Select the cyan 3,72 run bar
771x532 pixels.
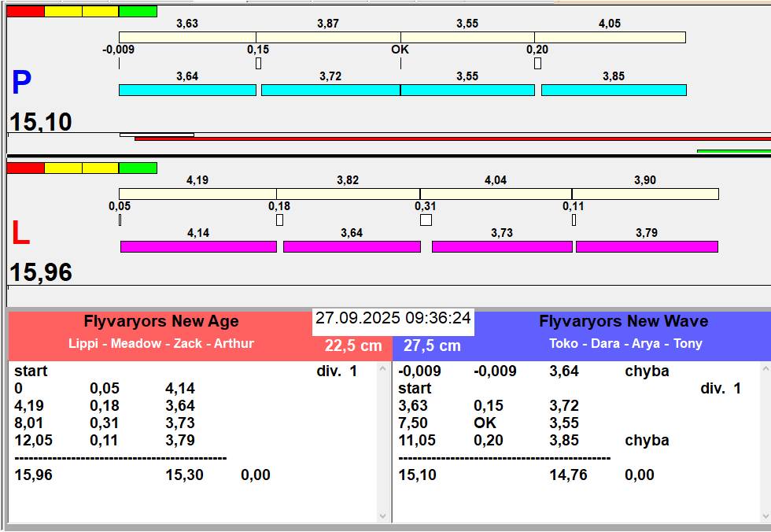coord(330,91)
